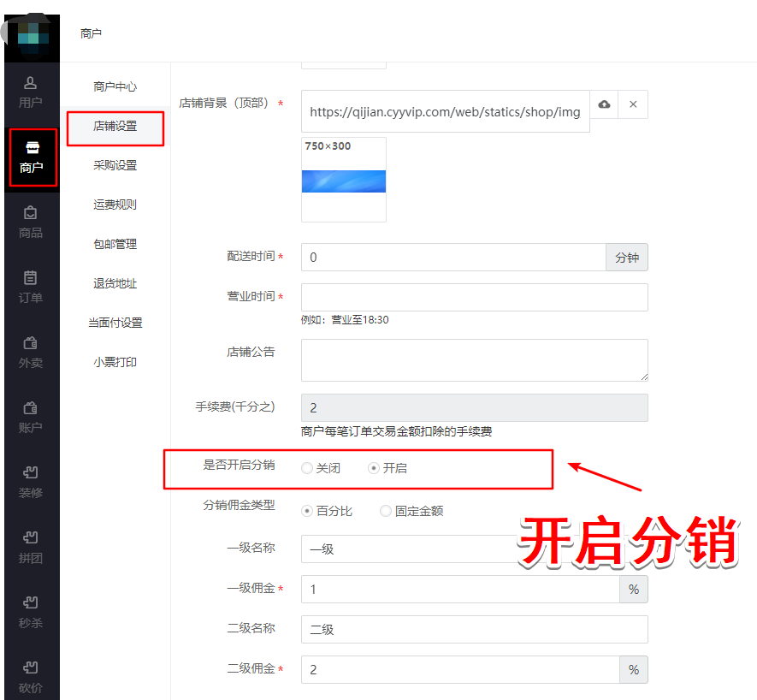Open 包邮管理 submenu item
The height and width of the screenshot is (700, 757).
point(115,244)
